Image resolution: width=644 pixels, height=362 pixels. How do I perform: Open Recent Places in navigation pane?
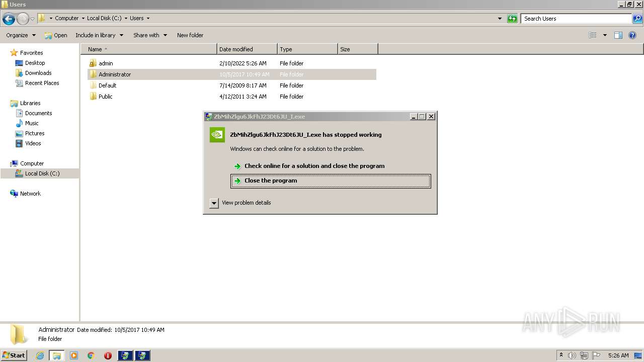pyautogui.click(x=42, y=83)
